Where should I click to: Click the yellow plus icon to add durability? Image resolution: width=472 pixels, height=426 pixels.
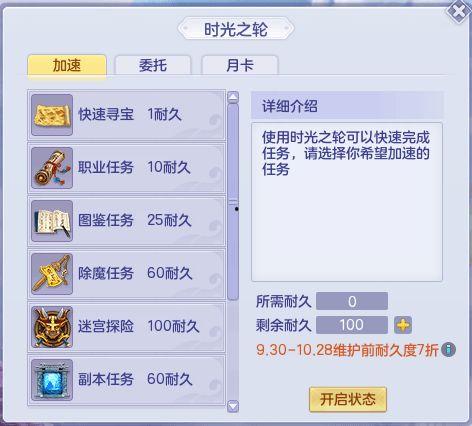coord(403,325)
